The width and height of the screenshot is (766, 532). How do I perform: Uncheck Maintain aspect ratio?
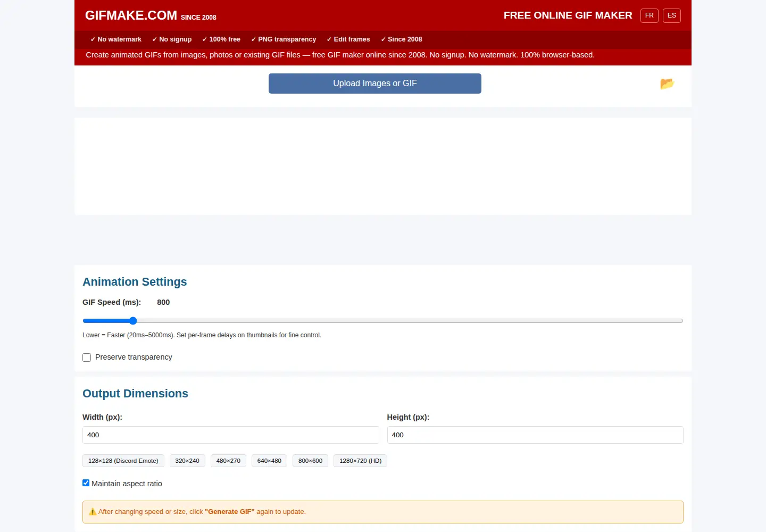point(86,483)
